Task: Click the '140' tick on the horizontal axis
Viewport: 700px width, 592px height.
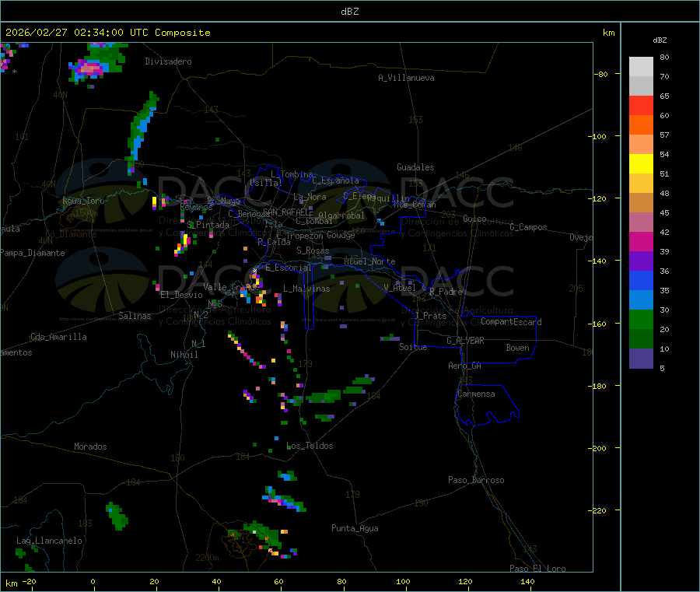Action: pyautogui.click(x=527, y=581)
